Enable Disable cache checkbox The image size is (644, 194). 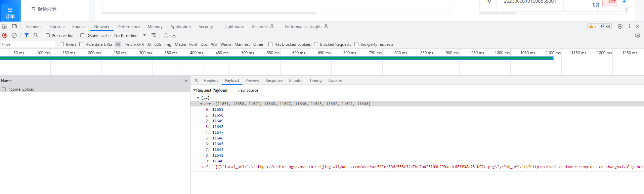(82, 35)
